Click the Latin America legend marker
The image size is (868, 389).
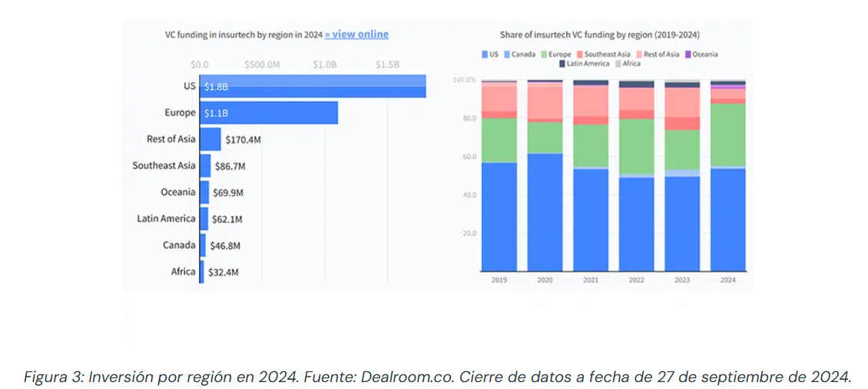click(x=562, y=64)
